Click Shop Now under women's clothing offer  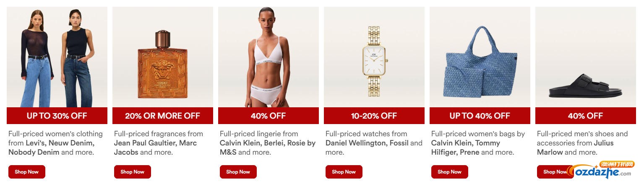(27, 172)
